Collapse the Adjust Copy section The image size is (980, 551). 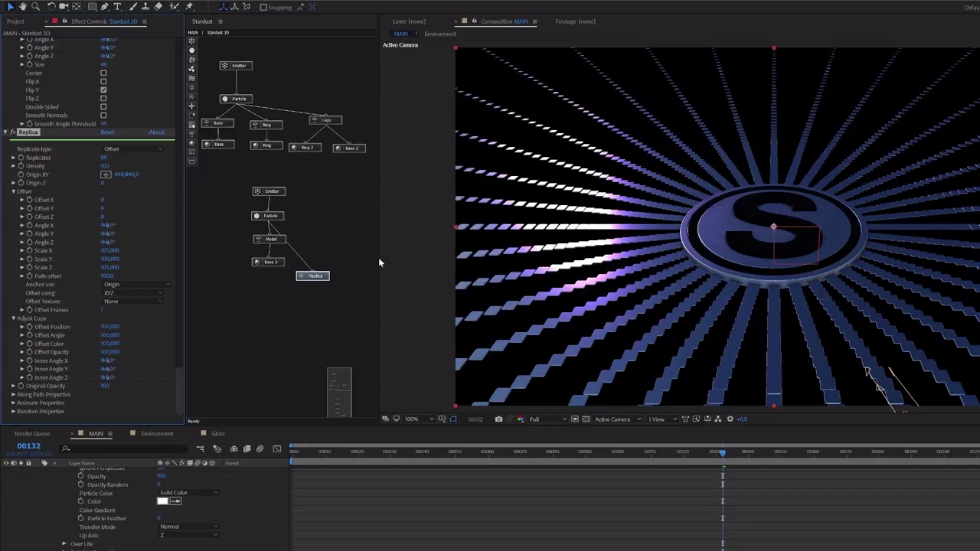point(13,318)
